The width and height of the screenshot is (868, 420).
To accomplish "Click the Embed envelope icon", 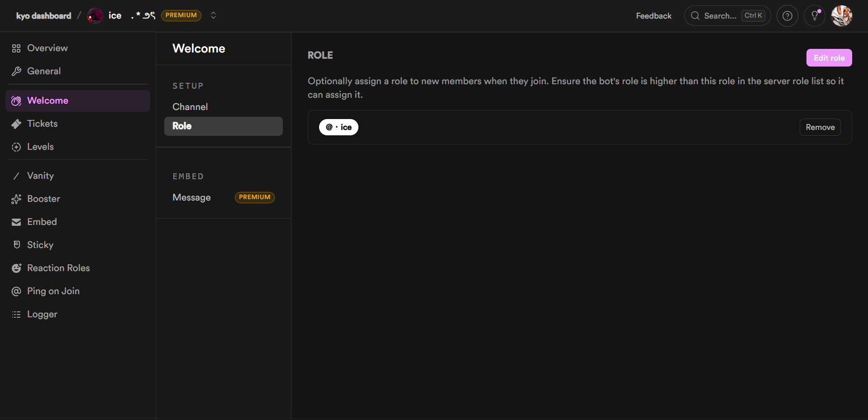I will tap(16, 222).
